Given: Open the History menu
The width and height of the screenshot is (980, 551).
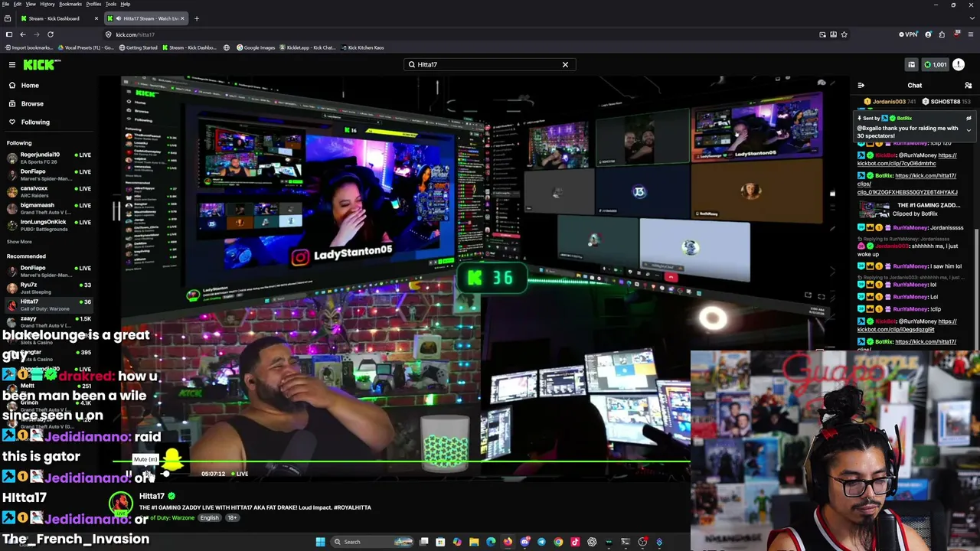Looking at the screenshot, I should [x=47, y=4].
